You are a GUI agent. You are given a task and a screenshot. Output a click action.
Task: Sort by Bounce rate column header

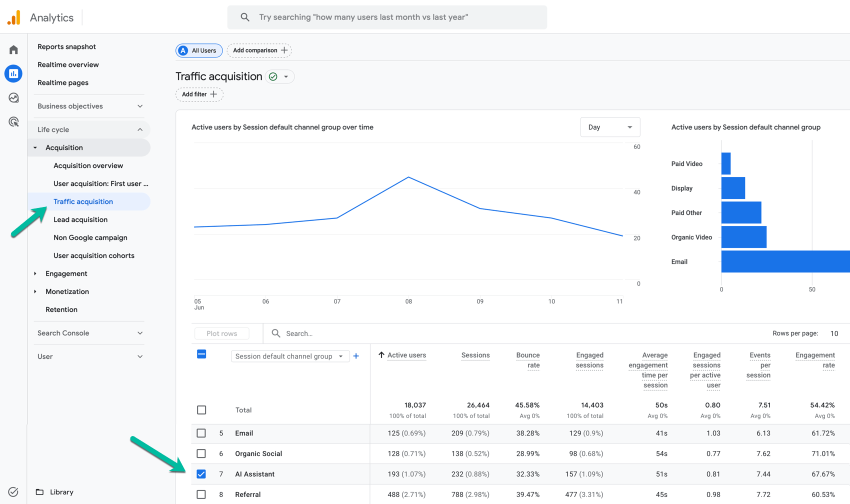(x=528, y=360)
